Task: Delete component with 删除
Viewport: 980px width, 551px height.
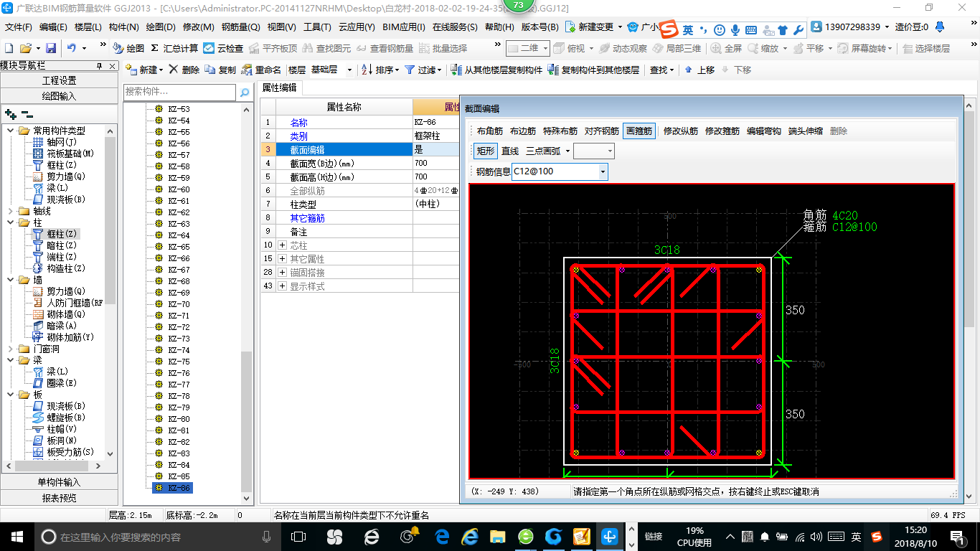Action: click(x=184, y=70)
